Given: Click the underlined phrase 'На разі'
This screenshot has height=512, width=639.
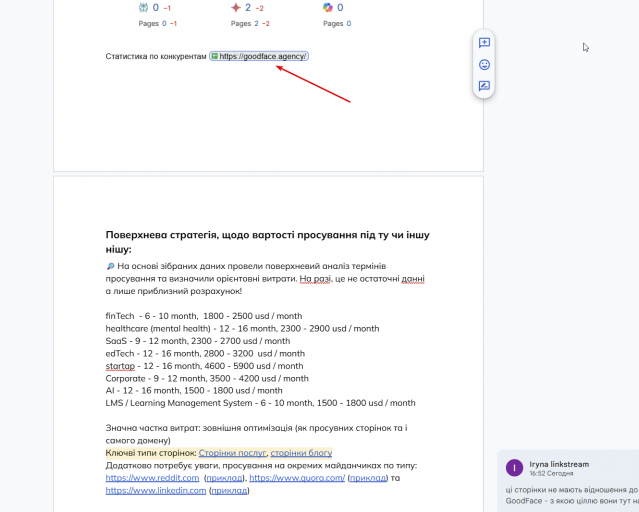Looking at the screenshot, I should pyautogui.click(x=314, y=279).
